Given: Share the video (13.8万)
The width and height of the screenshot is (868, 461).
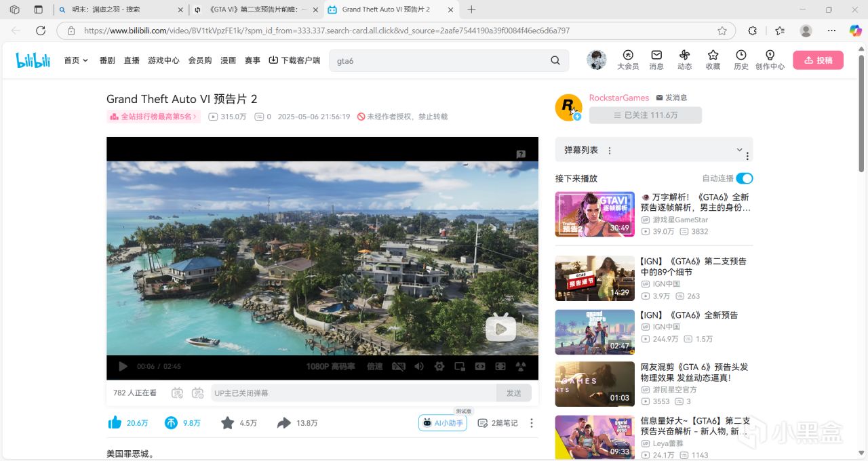Looking at the screenshot, I should click(x=297, y=423).
